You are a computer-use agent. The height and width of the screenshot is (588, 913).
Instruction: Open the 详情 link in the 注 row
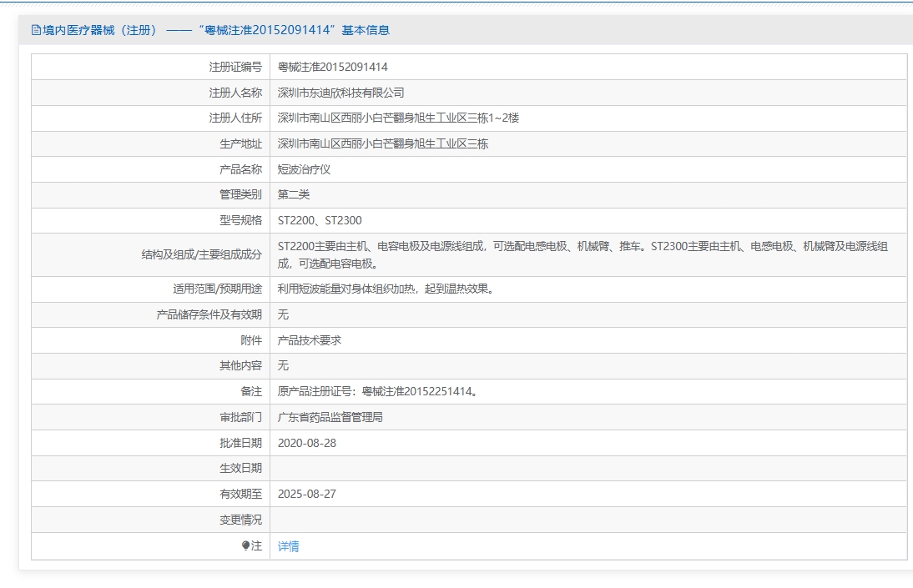tap(288, 546)
